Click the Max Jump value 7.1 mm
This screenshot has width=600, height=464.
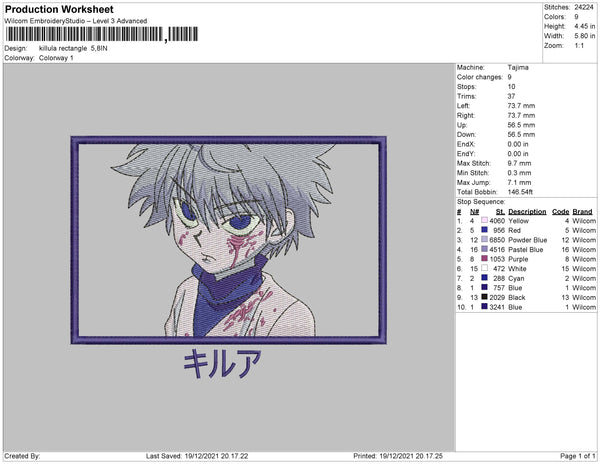[x=519, y=182]
